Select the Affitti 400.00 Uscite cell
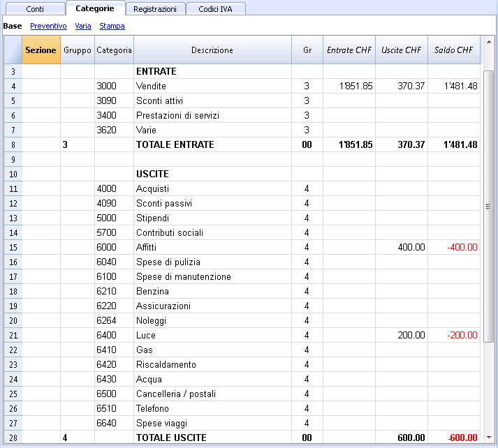This screenshot has width=498, height=448. point(402,247)
